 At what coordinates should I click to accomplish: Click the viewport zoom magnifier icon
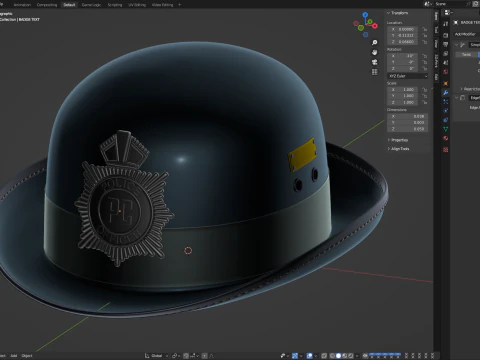point(375,43)
